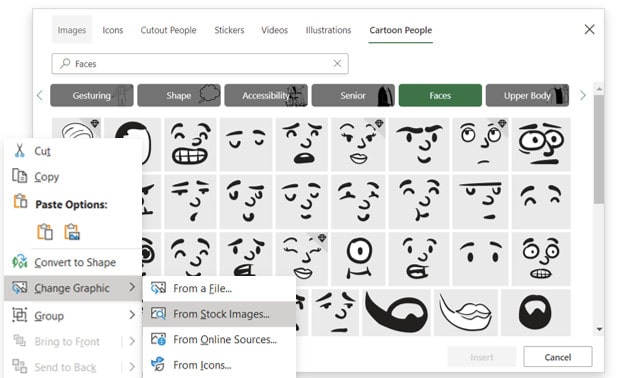Open the Cutout People tab
Screen dimensions: 622x378
pos(168,30)
